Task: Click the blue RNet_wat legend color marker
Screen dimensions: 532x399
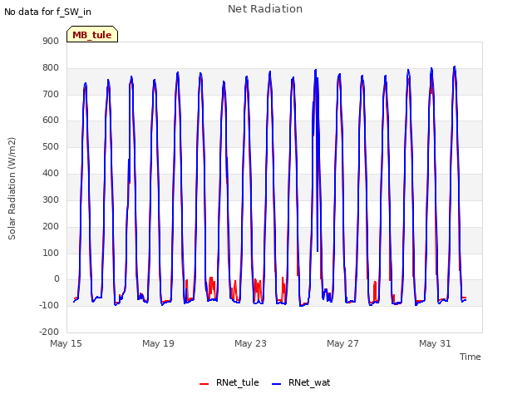Action: coord(277,384)
